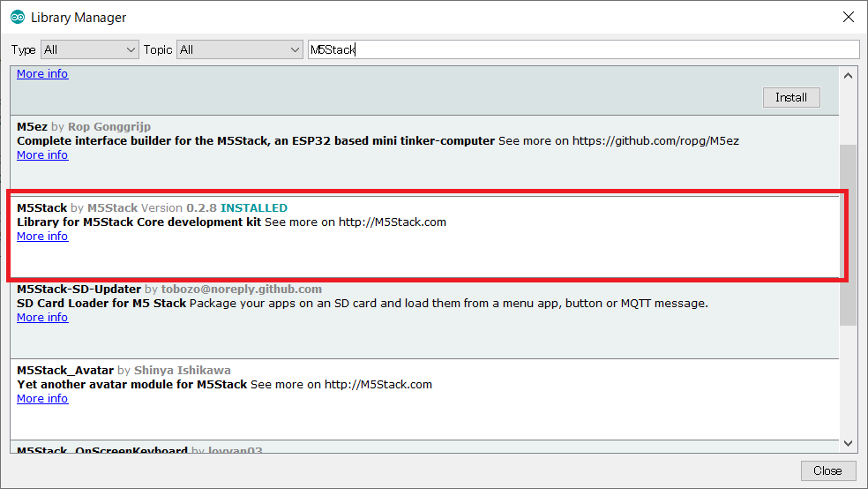868x489 pixels.
Task: Open More info link under M5ez
Action: point(42,155)
